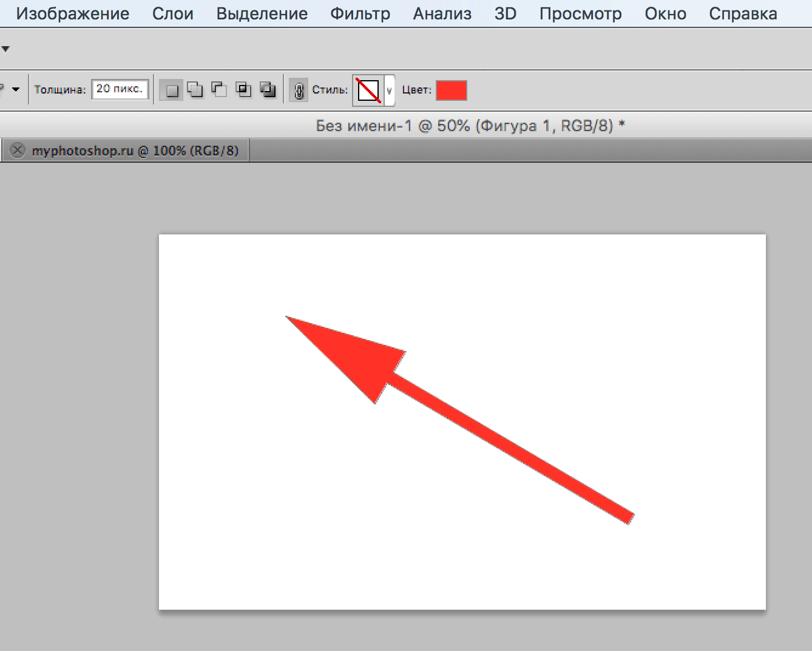Click the no-style thumbnail next to Стиль
Screen dimensions: 812x651
[x=368, y=90]
